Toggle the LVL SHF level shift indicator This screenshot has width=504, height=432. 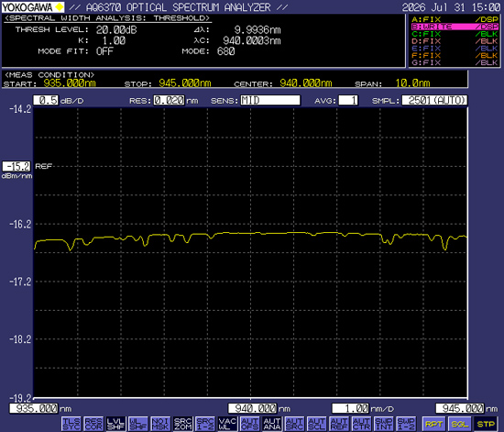(x=115, y=424)
